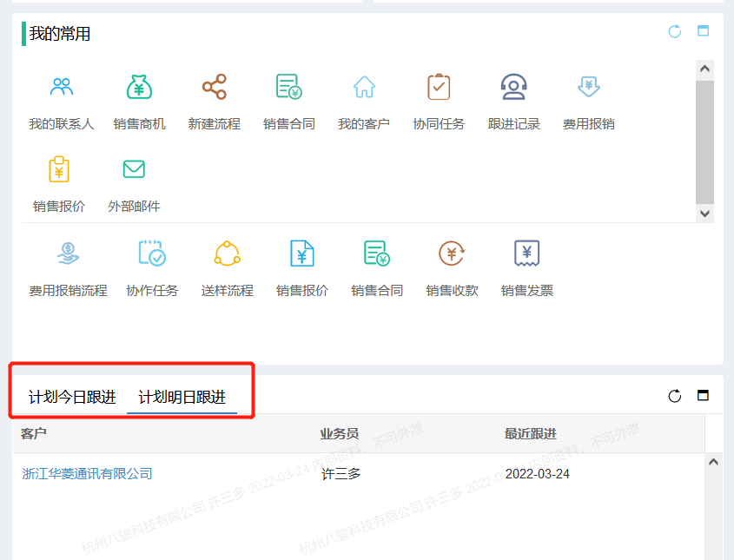Refresh the 计划明日跟进 list

tap(675, 395)
